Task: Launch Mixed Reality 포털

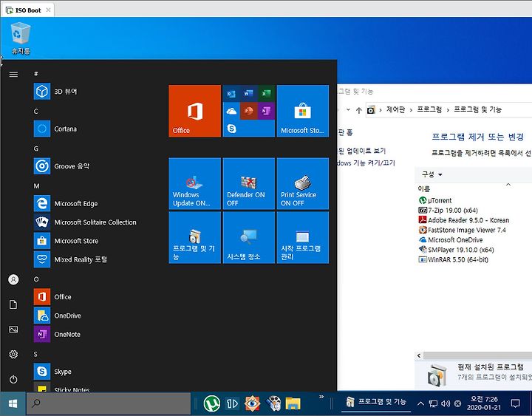Action: click(71, 259)
